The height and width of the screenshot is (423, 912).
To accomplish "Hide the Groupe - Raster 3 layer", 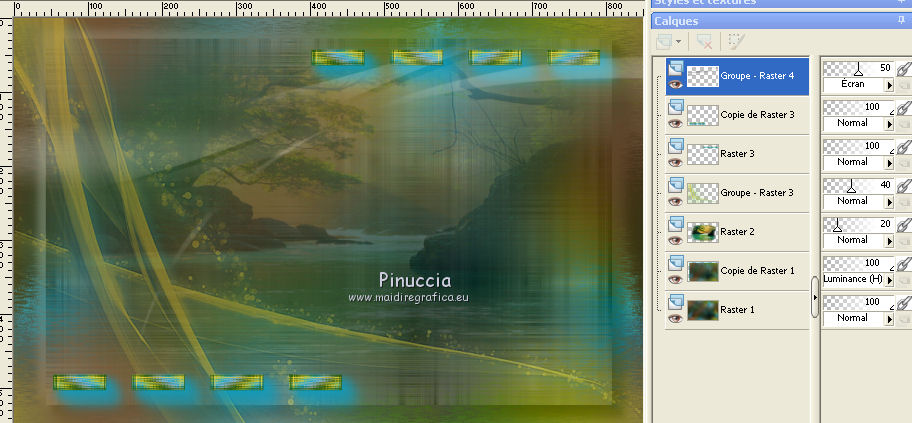I will (x=675, y=201).
